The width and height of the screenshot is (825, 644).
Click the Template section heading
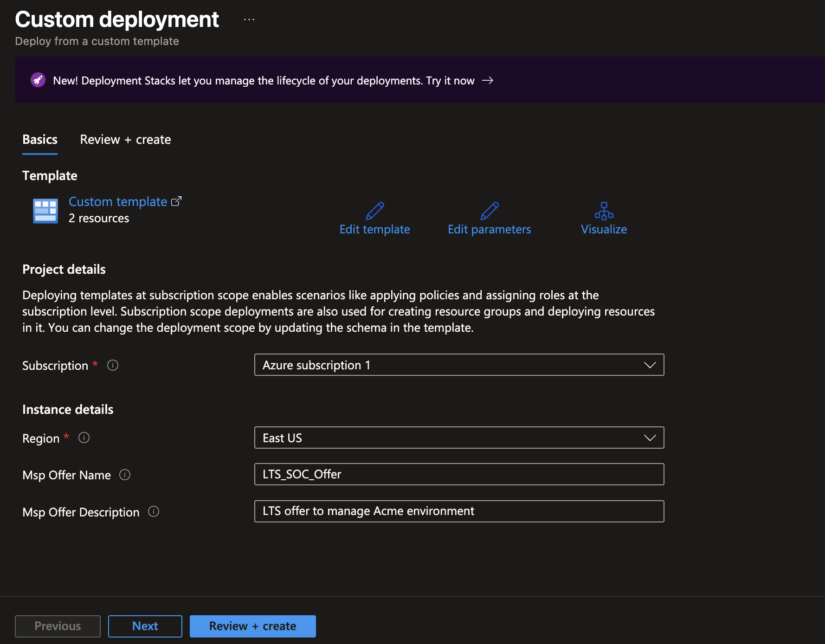(x=50, y=176)
